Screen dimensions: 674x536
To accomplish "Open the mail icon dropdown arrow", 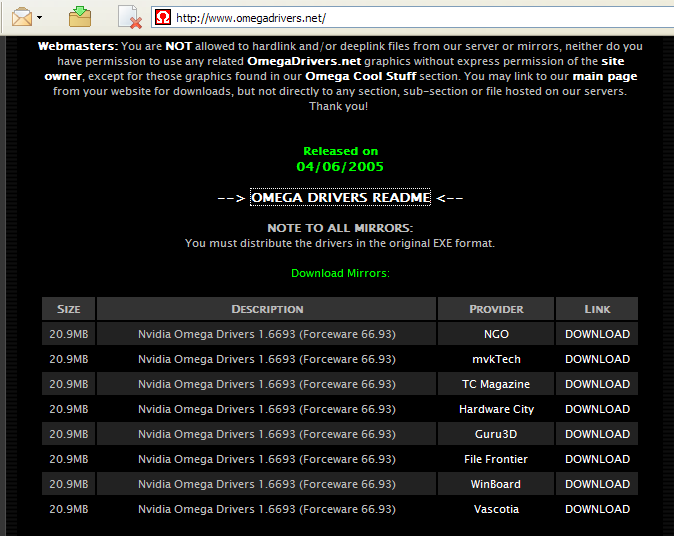I will [40, 18].
